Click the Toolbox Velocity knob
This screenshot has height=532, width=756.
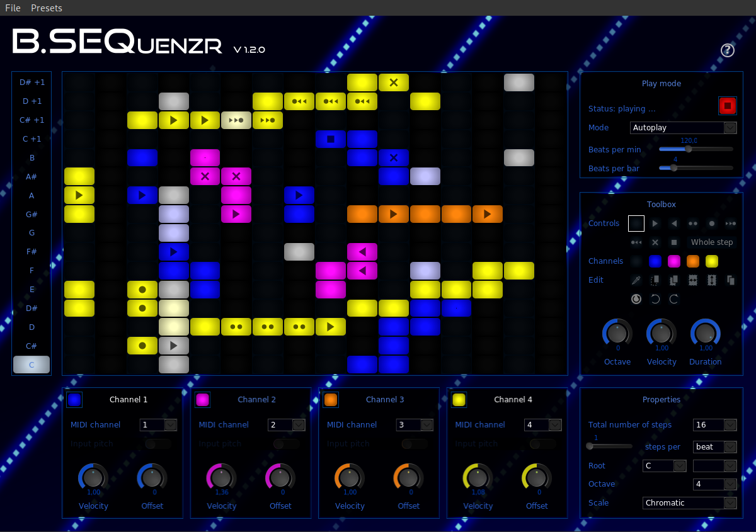(661, 332)
